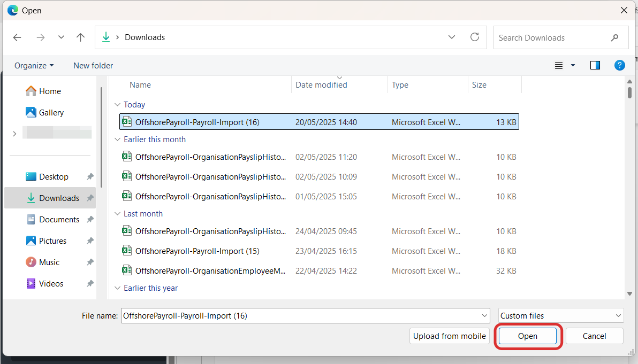
Task: Sort by Name column header
Action: click(x=140, y=85)
